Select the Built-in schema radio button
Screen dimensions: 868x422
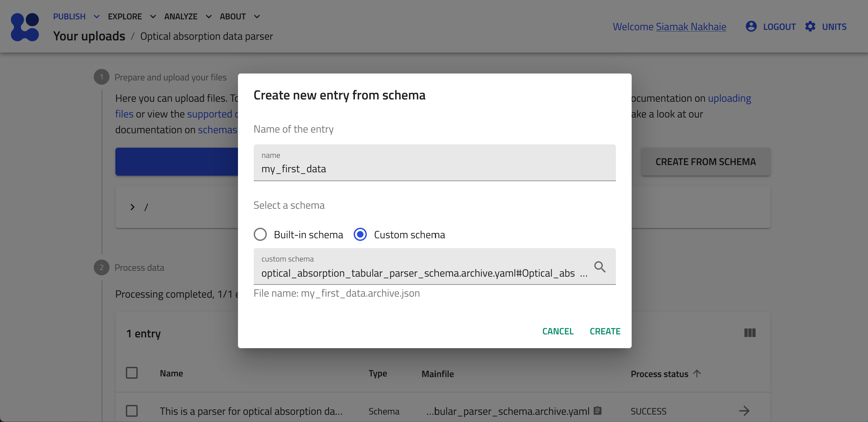pyautogui.click(x=260, y=234)
